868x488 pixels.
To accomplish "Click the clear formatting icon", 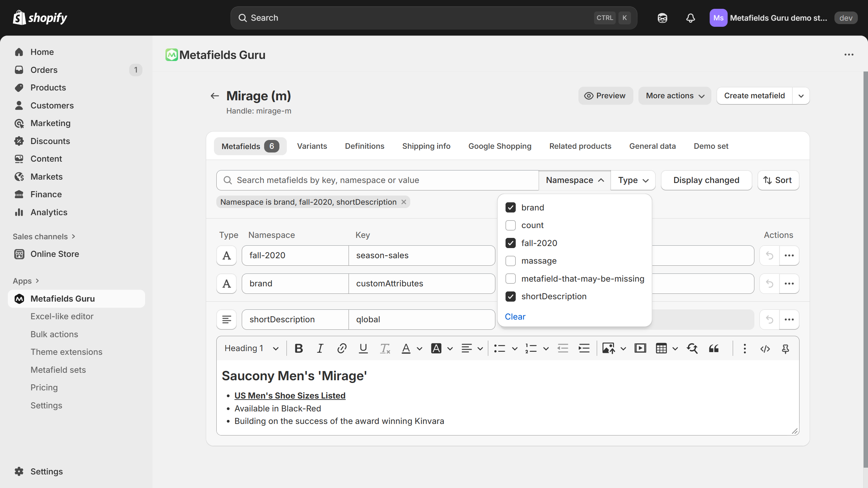I will click(385, 348).
